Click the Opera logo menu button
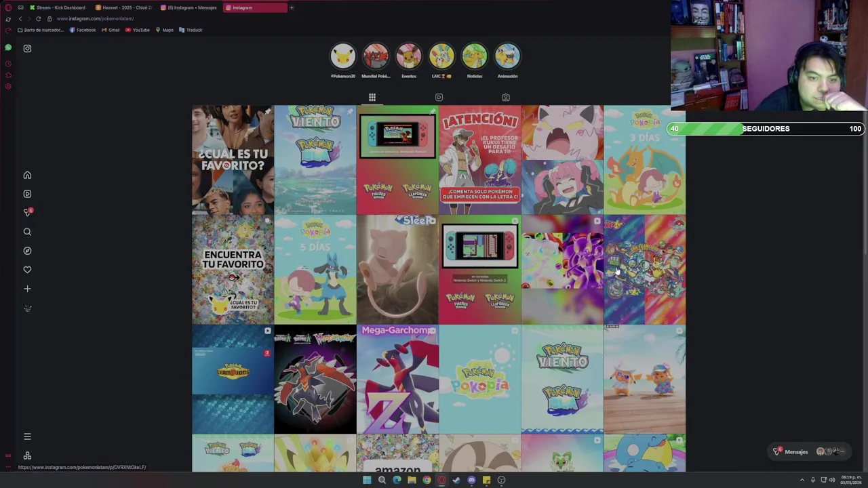 coord(8,7)
